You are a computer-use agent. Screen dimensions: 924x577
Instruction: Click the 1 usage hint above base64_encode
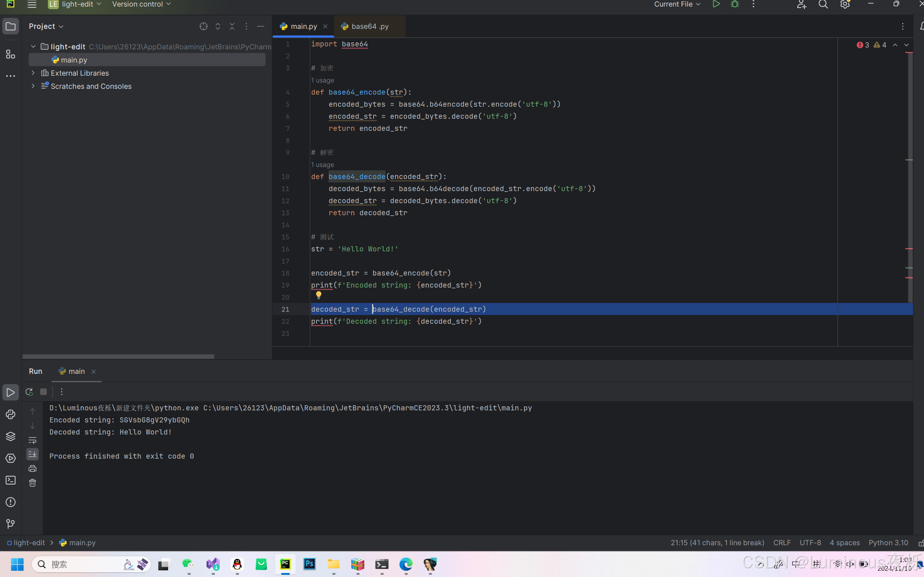tap(322, 80)
